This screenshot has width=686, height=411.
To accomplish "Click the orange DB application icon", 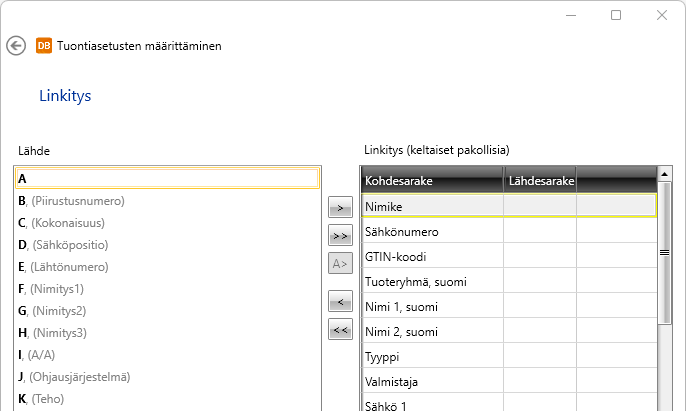I will point(44,46).
